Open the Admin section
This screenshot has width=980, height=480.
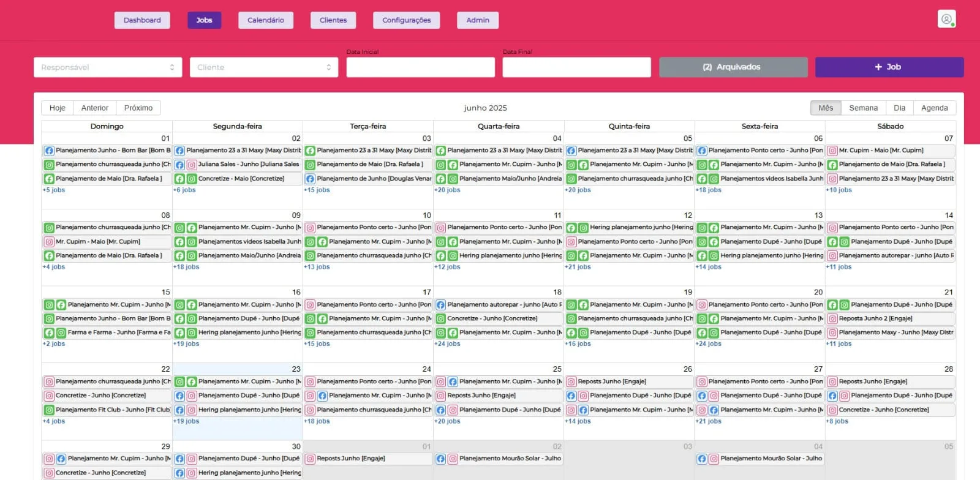[x=478, y=20]
